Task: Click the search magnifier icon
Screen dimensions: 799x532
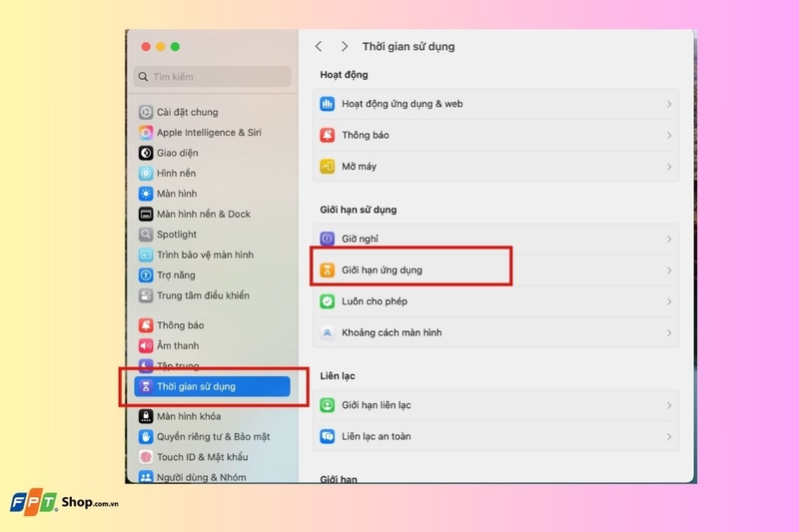Action: point(143,77)
